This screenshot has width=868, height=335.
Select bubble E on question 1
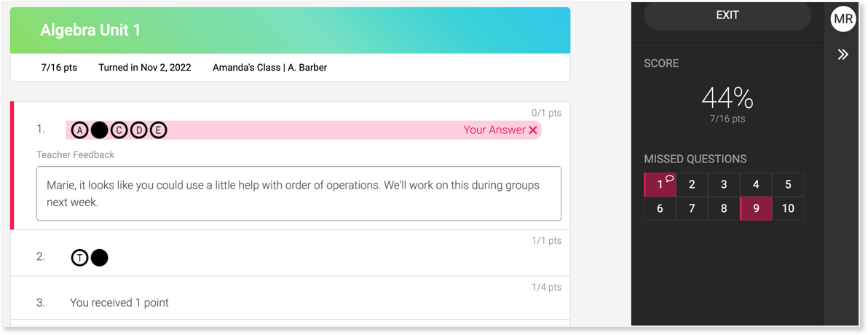(158, 130)
